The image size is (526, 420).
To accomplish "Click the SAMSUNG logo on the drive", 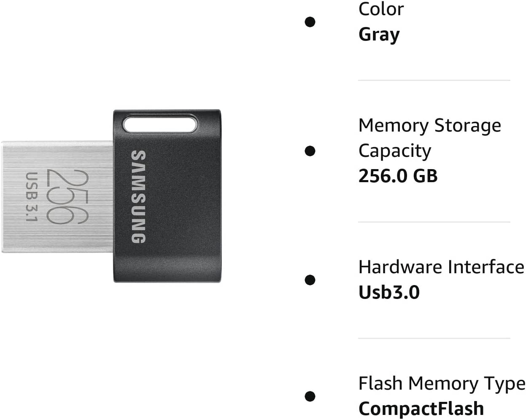I will click(x=138, y=197).
